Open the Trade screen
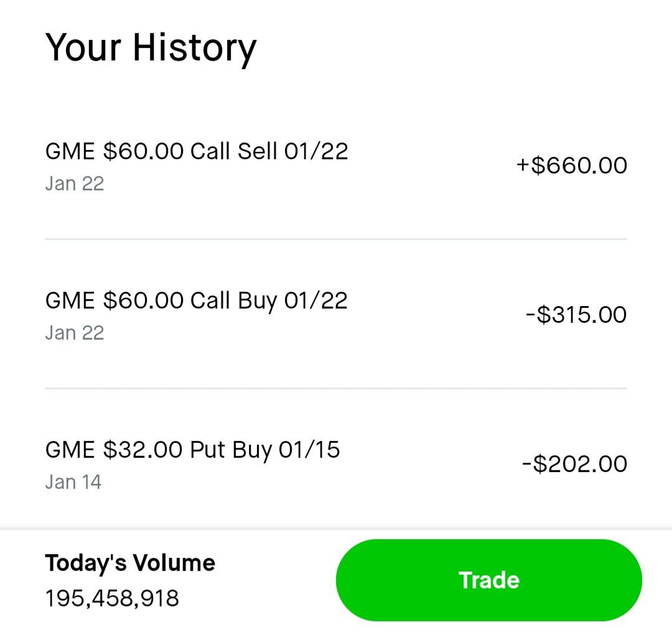672x637 pixels. click(x=488, y=579)
